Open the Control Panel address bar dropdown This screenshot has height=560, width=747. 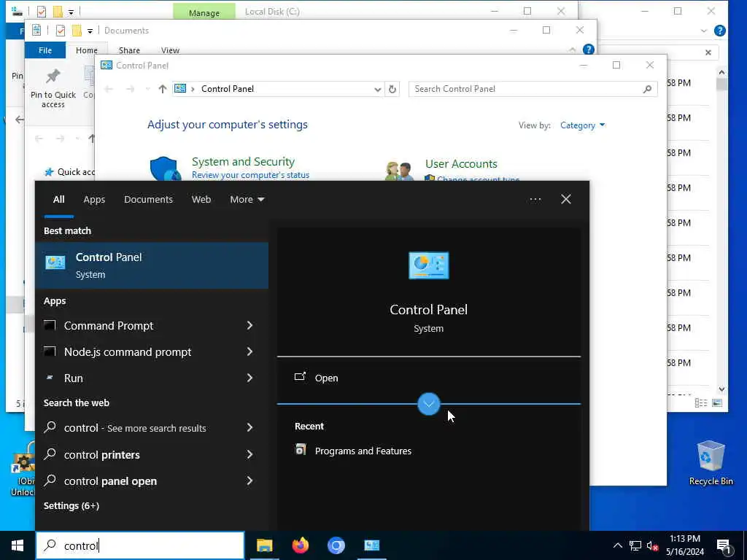pos(377,89)
